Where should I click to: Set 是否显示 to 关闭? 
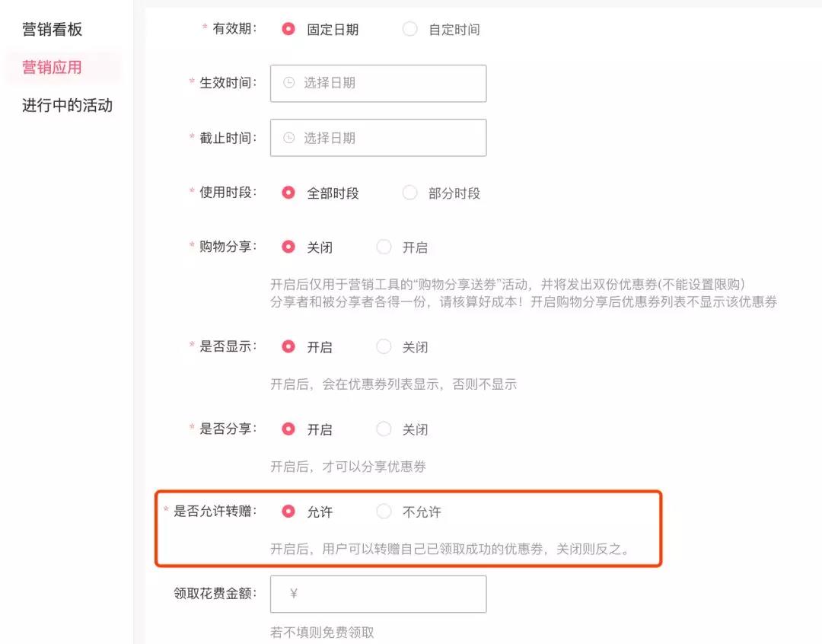pyautogui.click(x=384, y=346)
